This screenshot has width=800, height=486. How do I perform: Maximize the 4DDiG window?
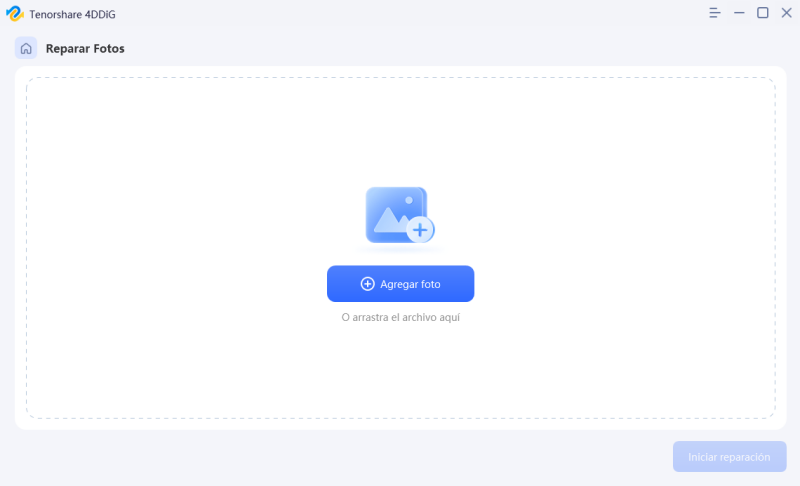click(x=763, y=13)
